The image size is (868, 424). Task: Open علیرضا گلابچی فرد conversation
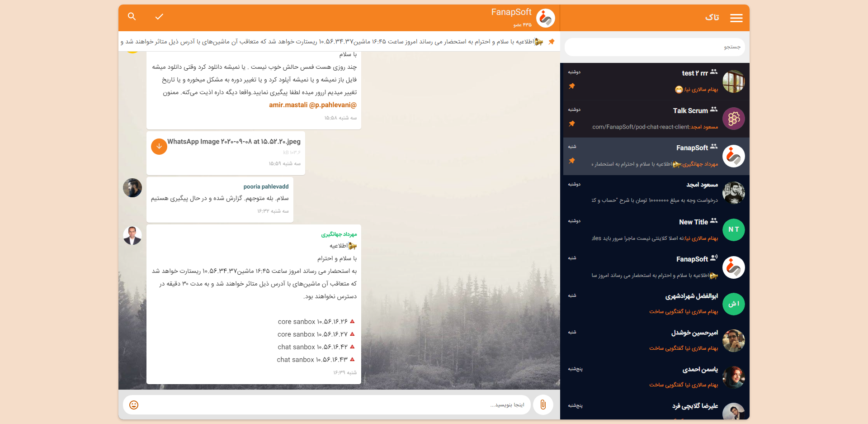(x=656, y=408)
